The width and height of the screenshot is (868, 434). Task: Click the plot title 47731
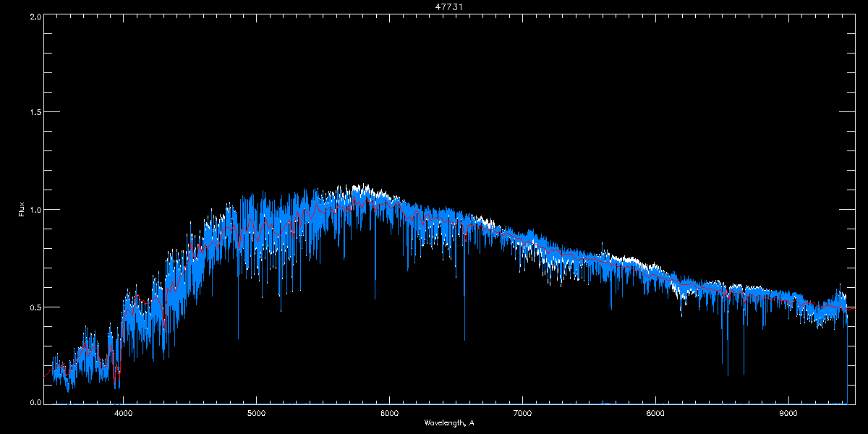pos(448,7)
